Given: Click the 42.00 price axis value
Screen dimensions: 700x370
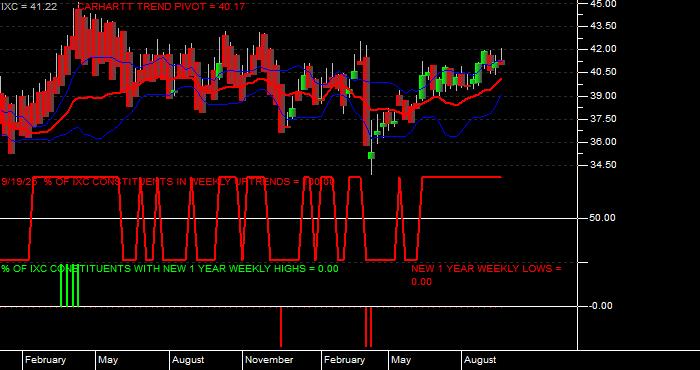Looking at the screenshot, I should (604, 49).
